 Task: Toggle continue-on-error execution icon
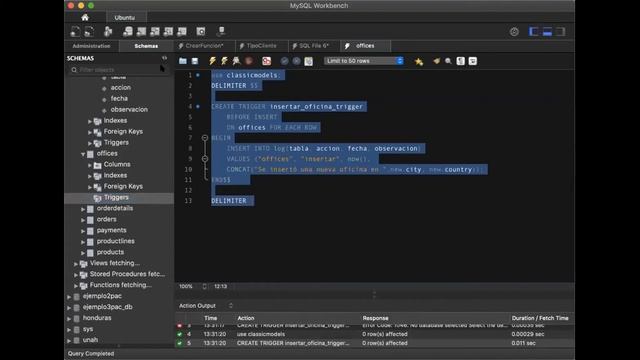(x=267, y=61)
